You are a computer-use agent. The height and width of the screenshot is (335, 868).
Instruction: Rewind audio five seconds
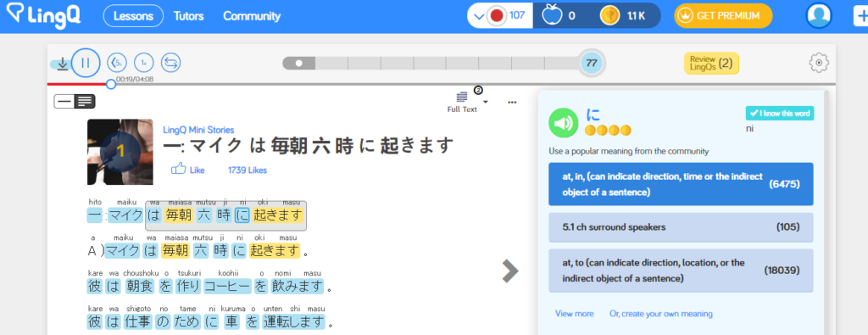(x=116, y=63)
